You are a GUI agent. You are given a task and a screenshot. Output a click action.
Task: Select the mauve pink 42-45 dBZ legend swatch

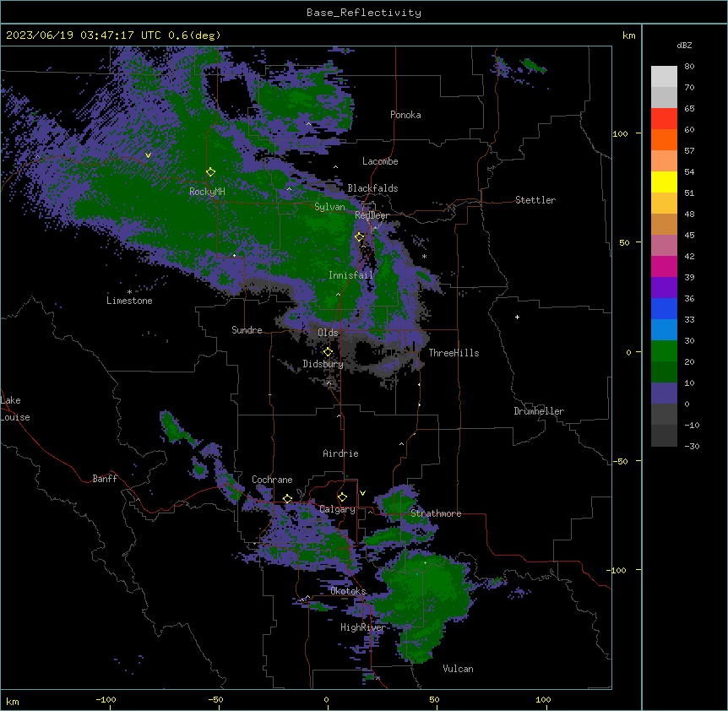(x=664, y=245)
